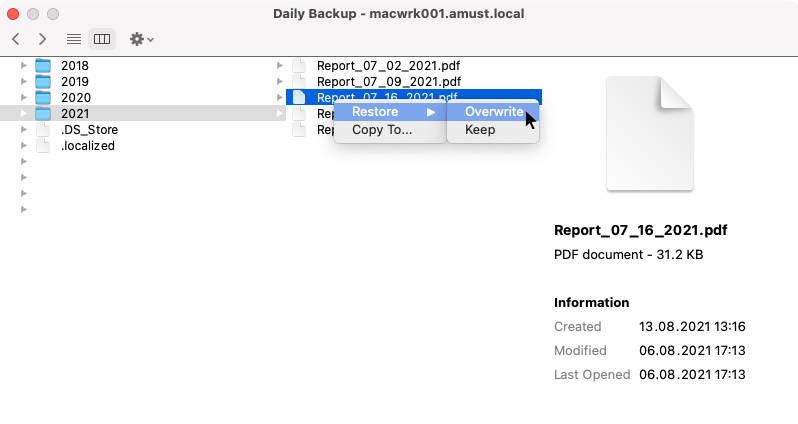Expand the 2018 folder disclosure triangle
Screen dimensions: 798x424
[23, 66]
